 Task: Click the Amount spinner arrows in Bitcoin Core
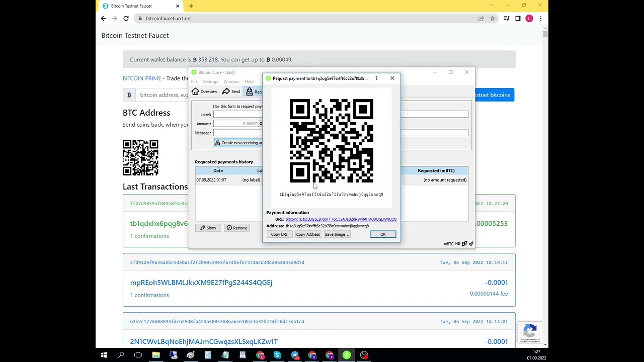point(261,124)
